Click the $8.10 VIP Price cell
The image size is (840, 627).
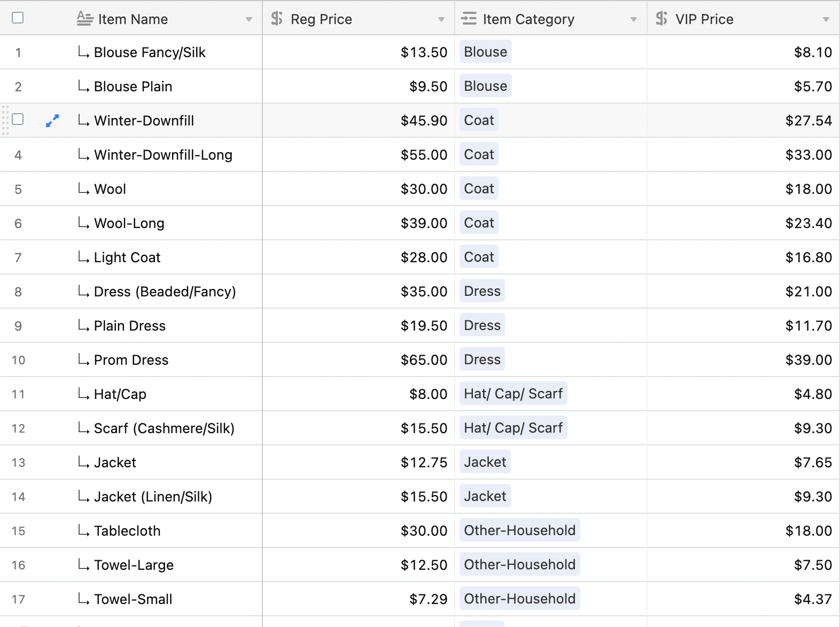coord(743,52)
